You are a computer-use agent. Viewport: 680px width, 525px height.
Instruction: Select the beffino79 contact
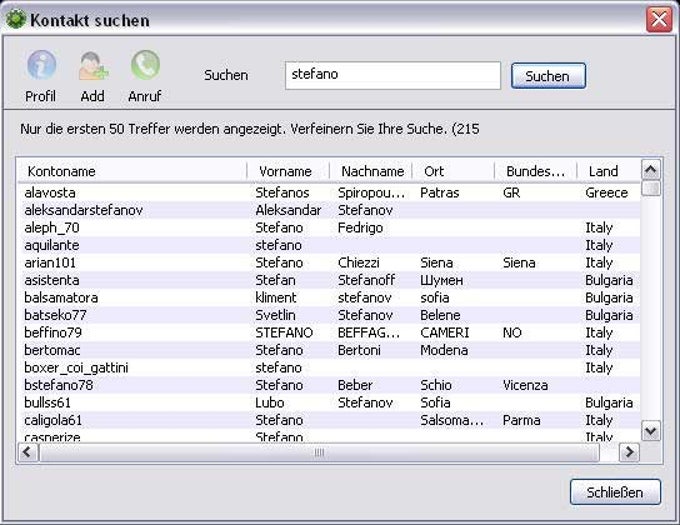point(329,333)
